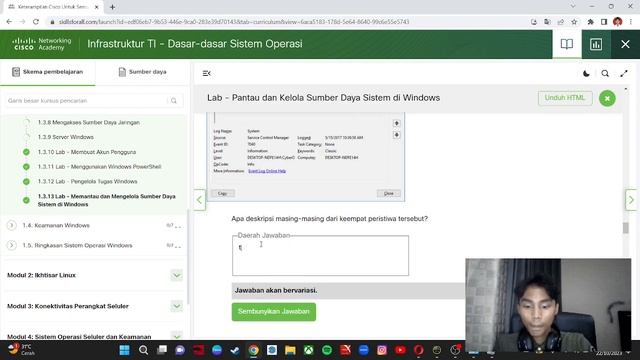Click the Unduh HTML button
The height and width of the screenshot is (360, 640).
pyautogui.click(x=565, y=98)
